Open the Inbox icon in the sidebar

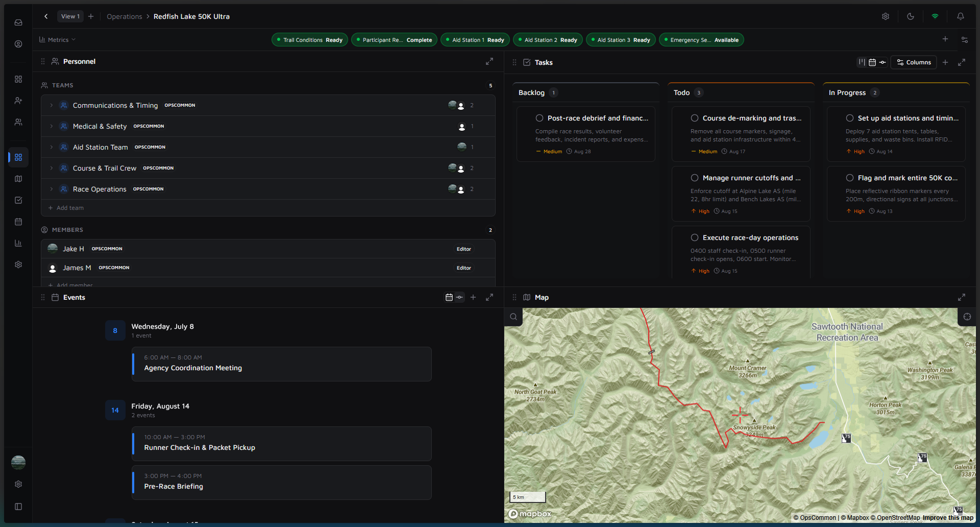(18, 22)
